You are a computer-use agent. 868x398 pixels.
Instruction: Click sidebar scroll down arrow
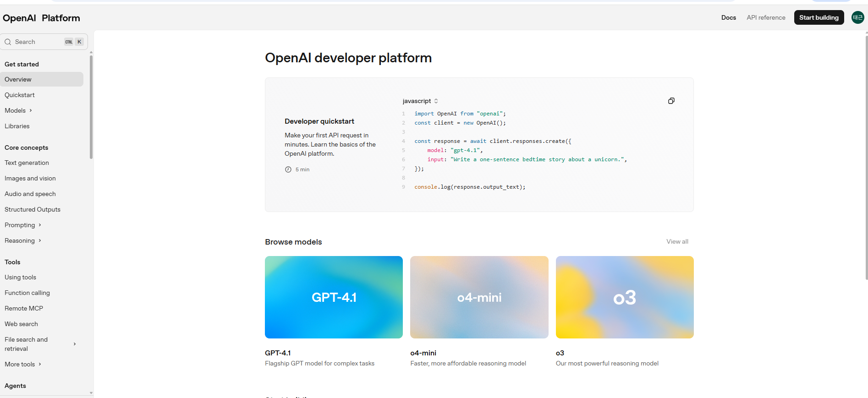pos(91,393)
